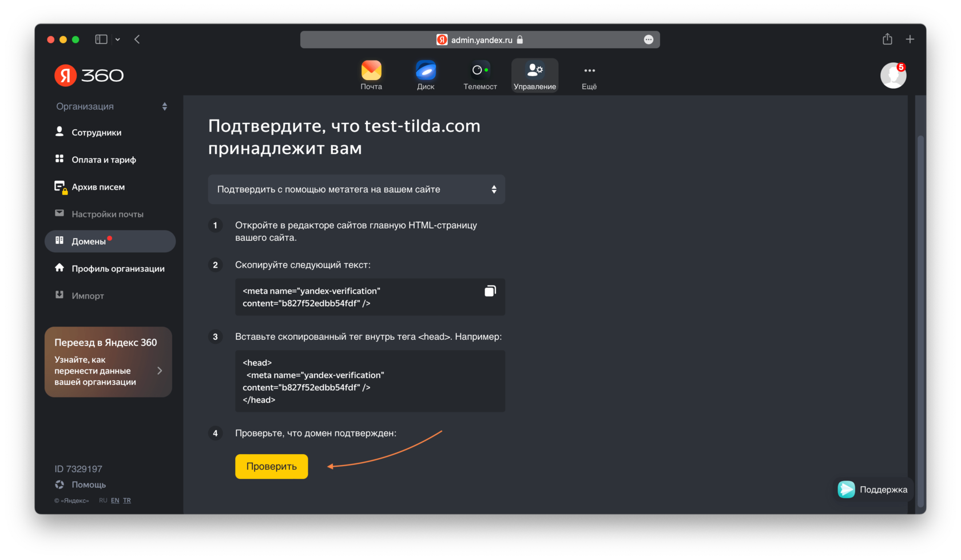
Task: Click the ID 7329197 text
Action: coord(78,469)
